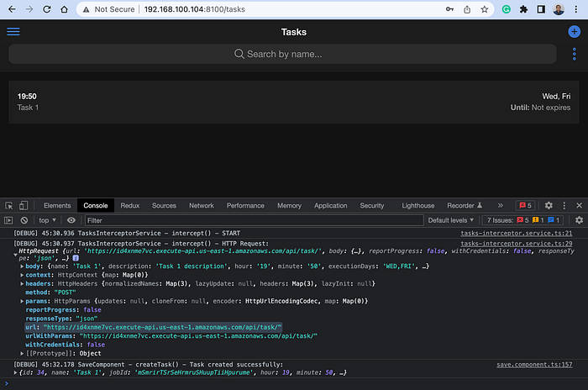Open search options three-dot menu
This screenshot has height=390, width=588.
coord(574,54)
